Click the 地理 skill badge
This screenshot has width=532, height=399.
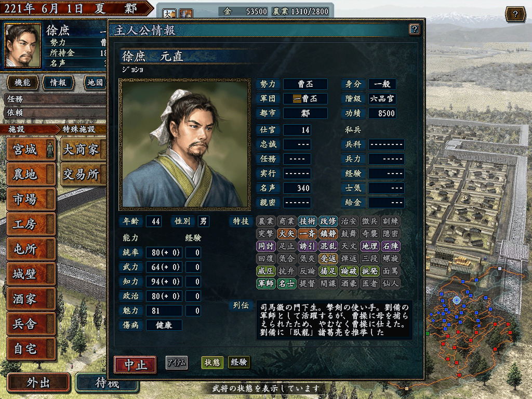click(369, 246)
